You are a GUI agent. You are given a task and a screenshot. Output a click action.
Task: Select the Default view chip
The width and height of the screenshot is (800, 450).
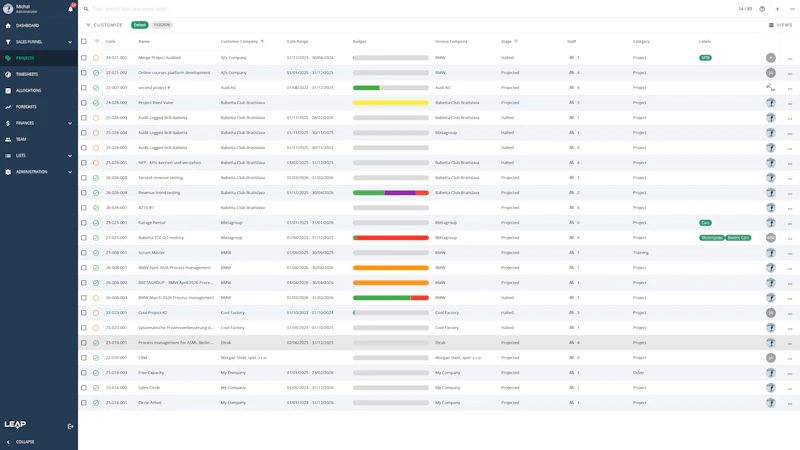pos(139,25)
